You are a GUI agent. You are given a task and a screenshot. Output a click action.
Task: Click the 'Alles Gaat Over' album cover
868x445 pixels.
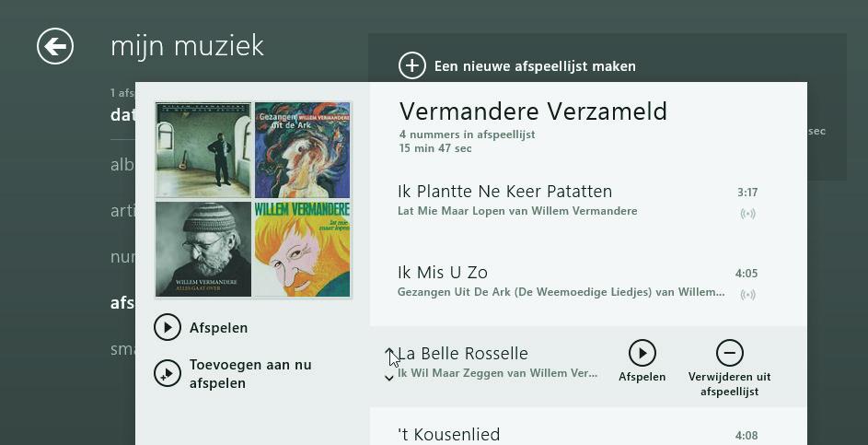tap(203, 249)
